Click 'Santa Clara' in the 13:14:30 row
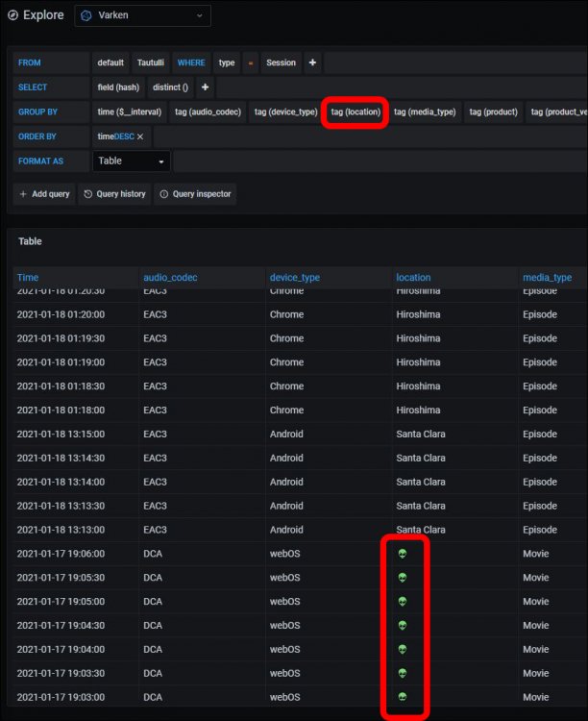Image resolution: width=588 pixels, height=721 pixels. point(421,458)
